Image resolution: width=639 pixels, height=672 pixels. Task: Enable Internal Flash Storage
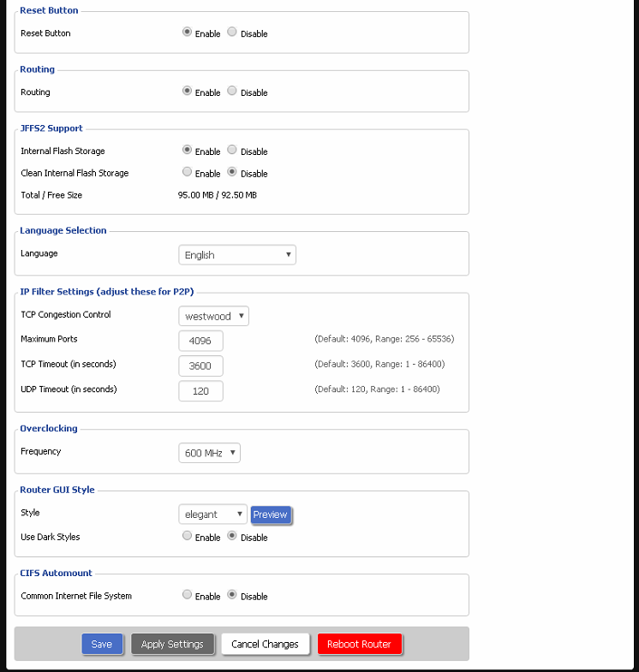point(187,150)
